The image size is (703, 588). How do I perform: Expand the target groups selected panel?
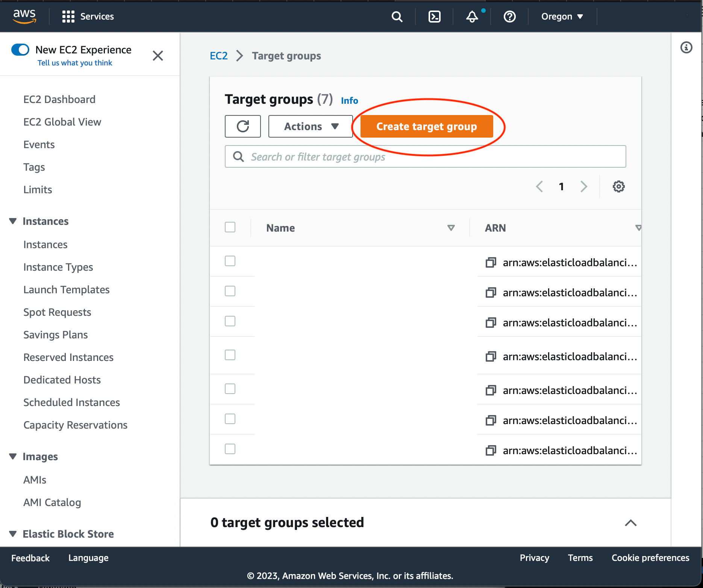631,523
